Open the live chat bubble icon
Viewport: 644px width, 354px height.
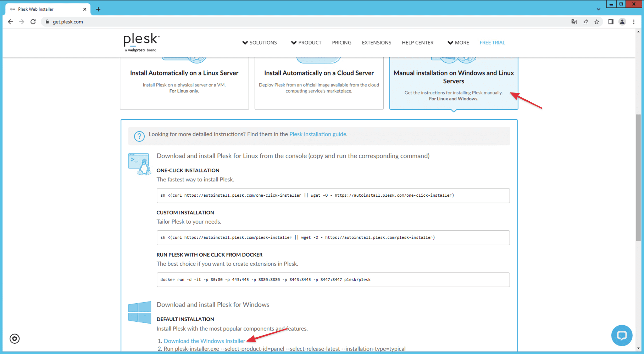622,335
